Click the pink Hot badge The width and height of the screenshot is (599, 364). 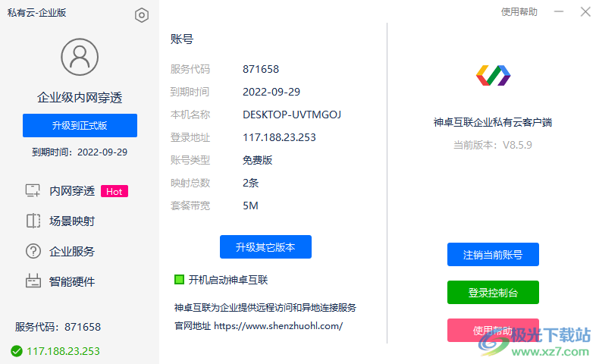point(114,191)
